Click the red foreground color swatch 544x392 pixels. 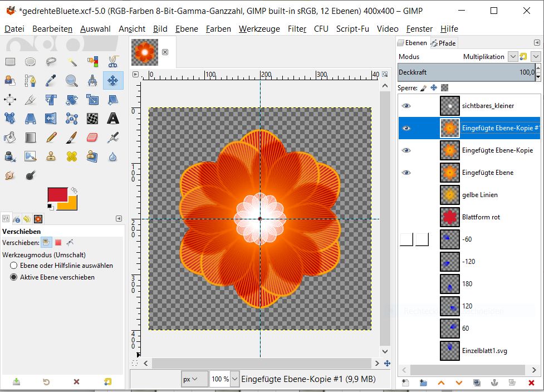coord(57,194)
